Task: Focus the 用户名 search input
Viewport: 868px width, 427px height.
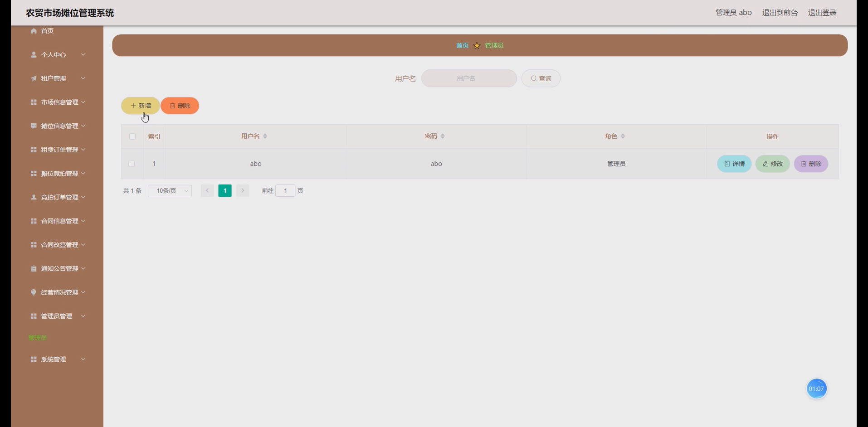Action: pos(469,78)
